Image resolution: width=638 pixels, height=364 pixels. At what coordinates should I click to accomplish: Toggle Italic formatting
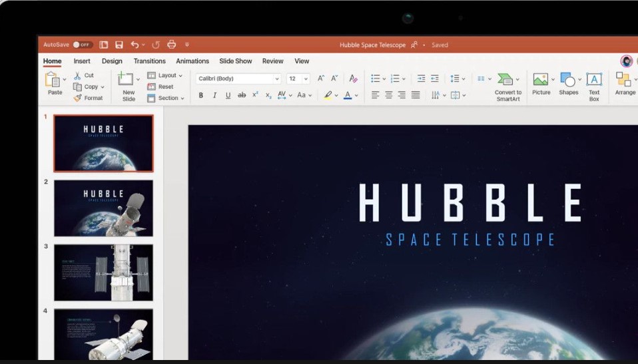(214, 95)
